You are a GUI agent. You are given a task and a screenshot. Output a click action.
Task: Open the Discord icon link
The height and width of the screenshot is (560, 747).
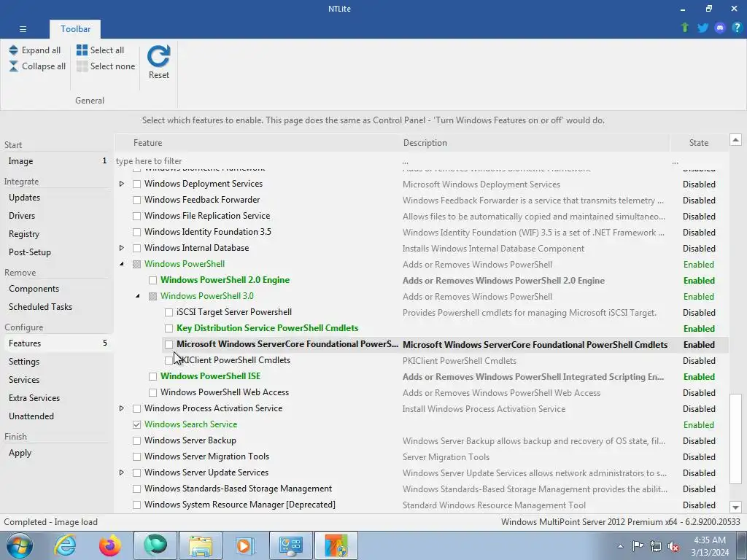pos(720,28)
